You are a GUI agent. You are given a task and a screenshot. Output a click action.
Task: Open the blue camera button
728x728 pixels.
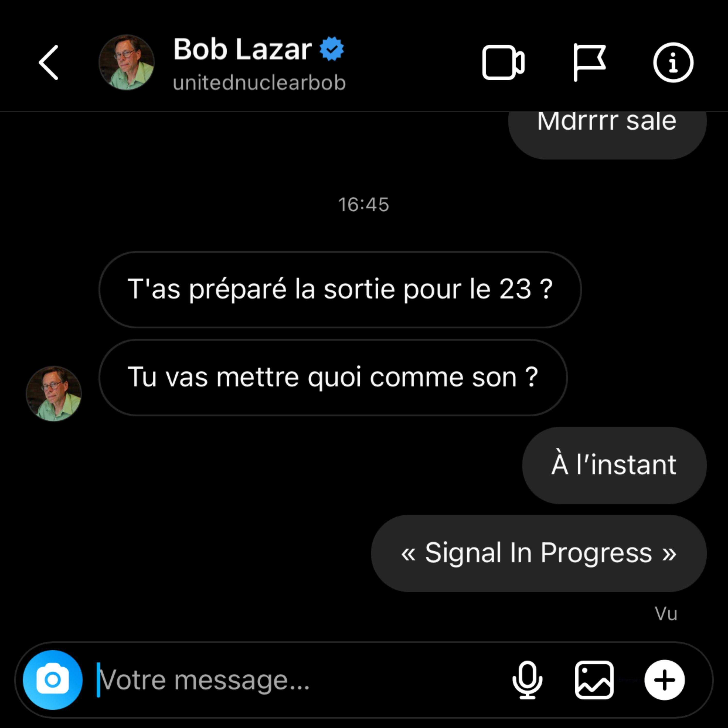click(53, 680)
